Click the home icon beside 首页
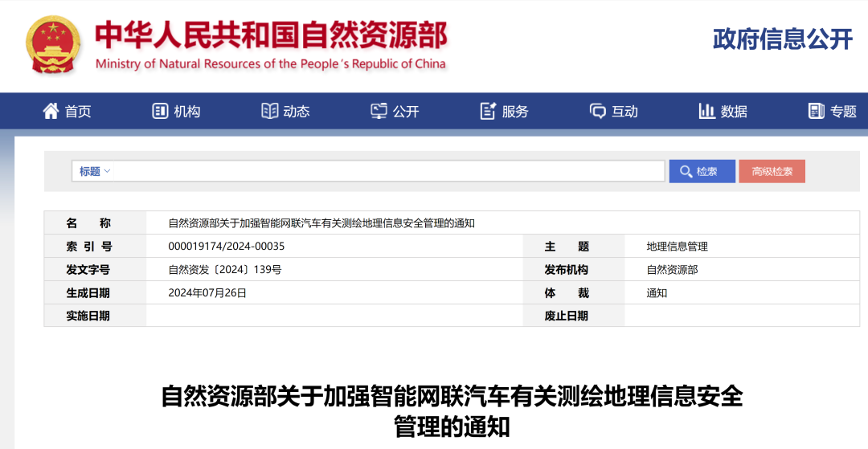Viewport: 868px width, 449px height. point(51,111)
